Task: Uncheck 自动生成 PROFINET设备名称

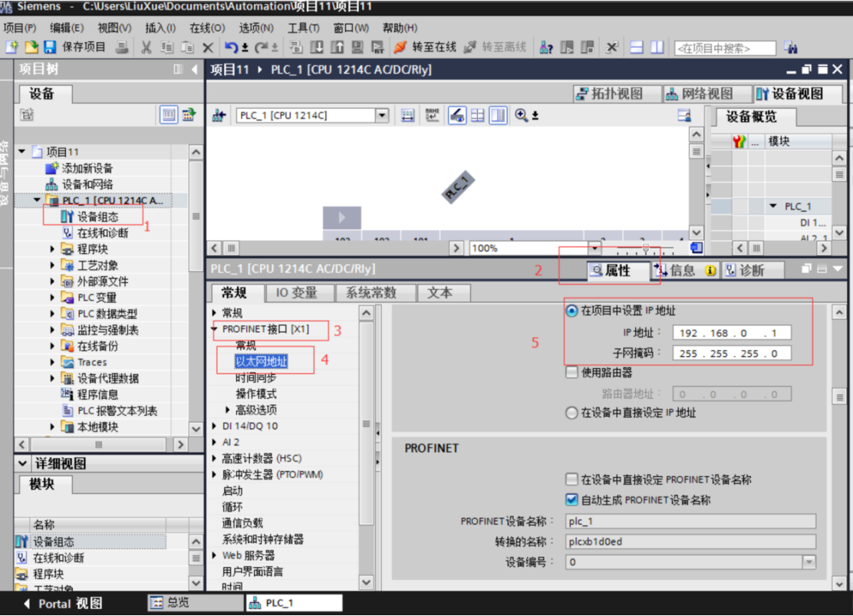Action: (x=571, y=499)
